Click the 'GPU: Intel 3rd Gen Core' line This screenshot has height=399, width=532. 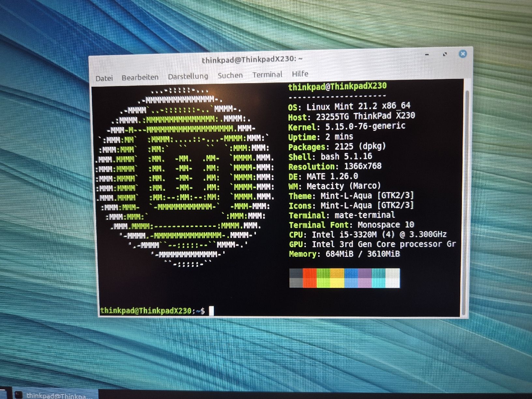373,244
